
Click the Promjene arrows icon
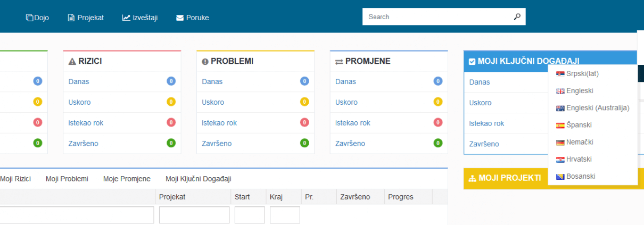click(x=339, y=62)
